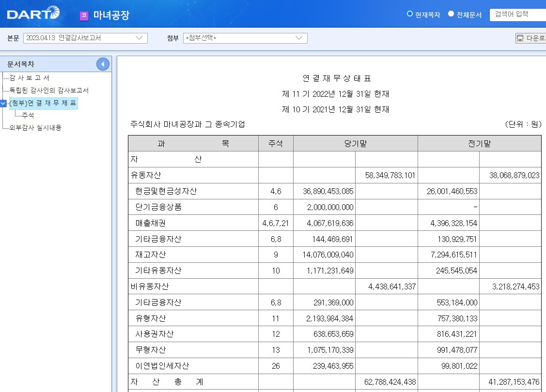Image resolution: width=546 pixels, height=392 pixels.
Task: Click the 연결재무상태표 title
Action: [337, 78]
